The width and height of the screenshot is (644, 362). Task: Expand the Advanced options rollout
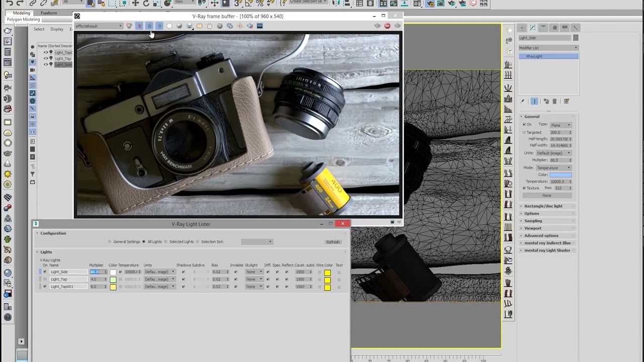coord(541,235)
